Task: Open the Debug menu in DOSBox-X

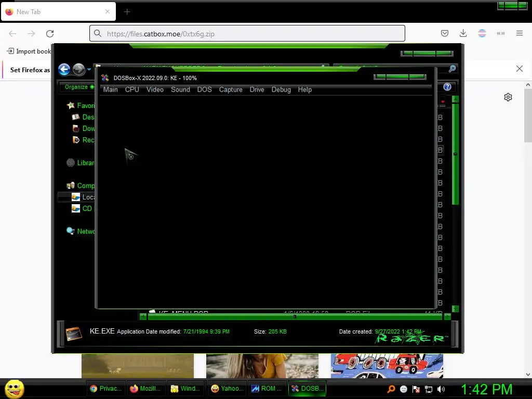Action: click(281, 89)
